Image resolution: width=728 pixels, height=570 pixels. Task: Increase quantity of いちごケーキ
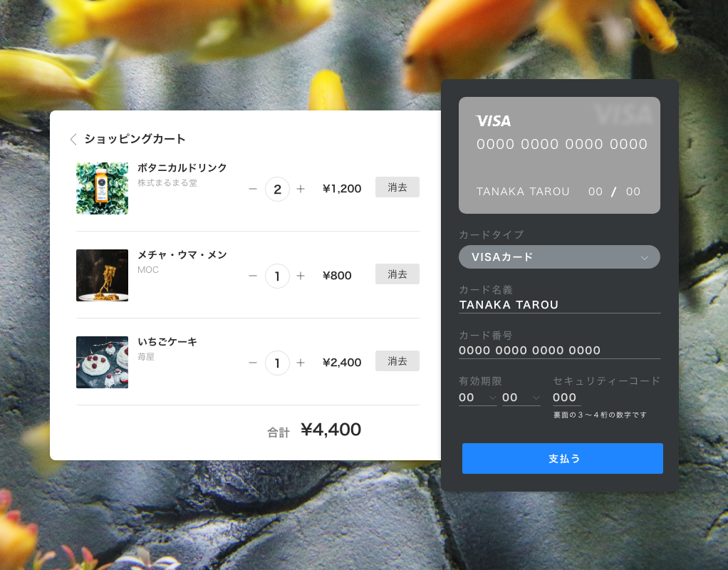tap(301, 363)
